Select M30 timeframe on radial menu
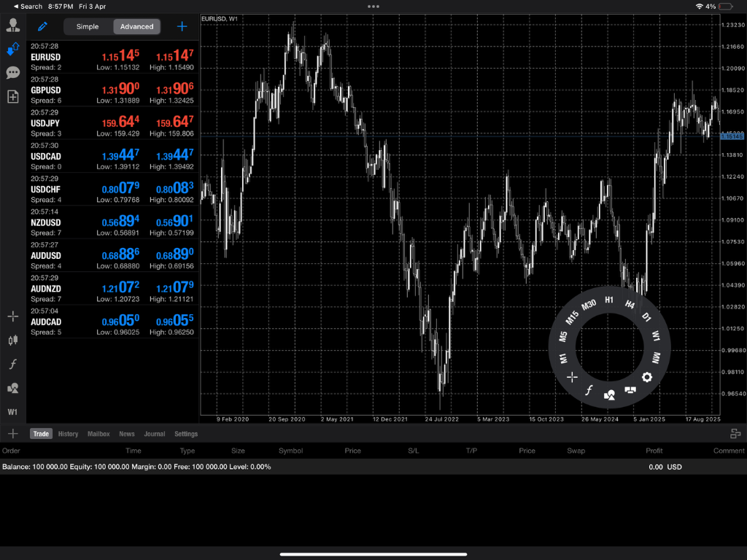Viewport: 747px width, 560px height. 589,305
